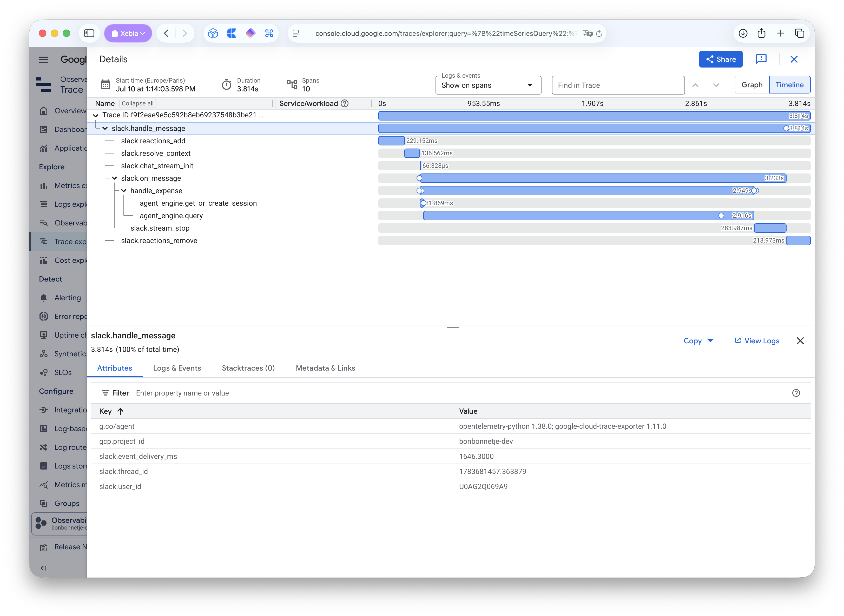Jump to next Find in Trace match
Viewport: 844px width, 616px height.
(x=716, y=85)
